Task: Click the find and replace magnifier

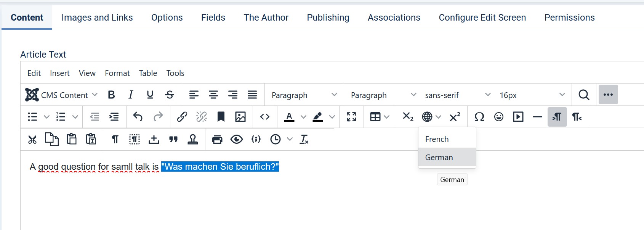Action: [x=584, y=95]
